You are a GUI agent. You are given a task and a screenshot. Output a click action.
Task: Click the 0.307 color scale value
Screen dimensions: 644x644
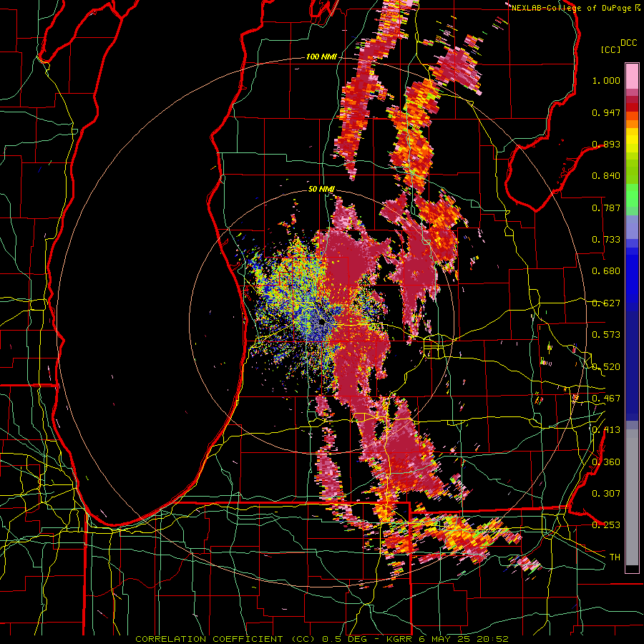coord(606,494)
